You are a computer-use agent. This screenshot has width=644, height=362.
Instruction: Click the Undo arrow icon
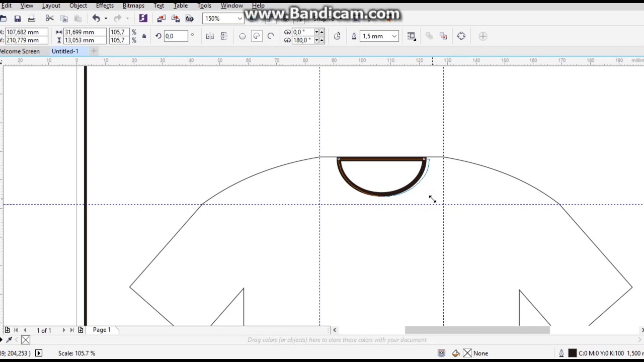tap(96, 19)
